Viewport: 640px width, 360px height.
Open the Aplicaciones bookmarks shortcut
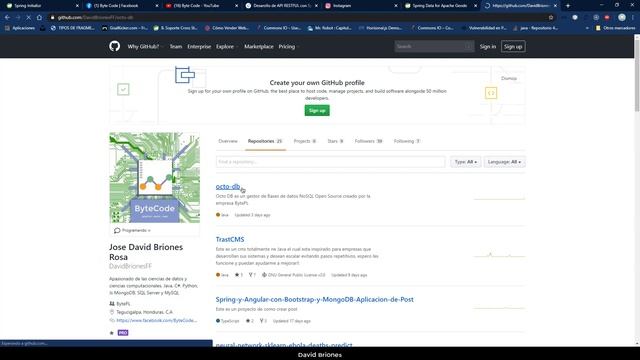20,28
